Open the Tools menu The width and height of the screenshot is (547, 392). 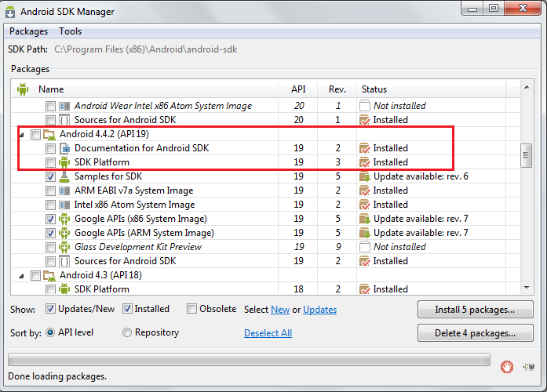pyautogui.click(x=70, y=31)
